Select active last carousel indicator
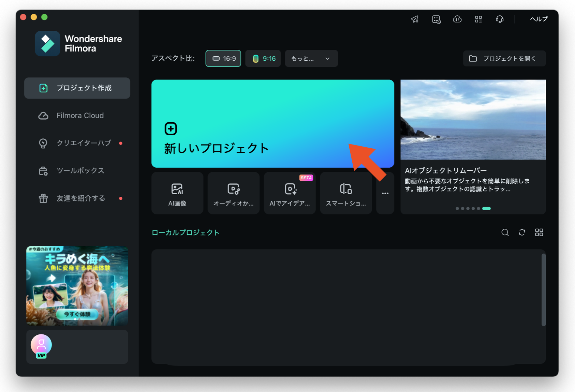Viewport: 575px width, 392px height. click(487, 208)
